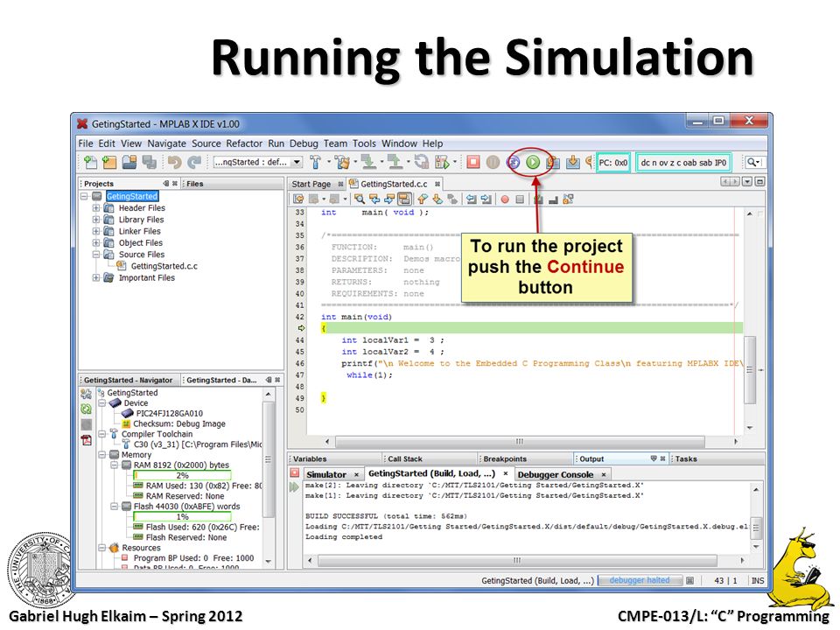Click the Build Project hammer icon
The height and width of the screenshot is (630, 840).
coord(316,162)
